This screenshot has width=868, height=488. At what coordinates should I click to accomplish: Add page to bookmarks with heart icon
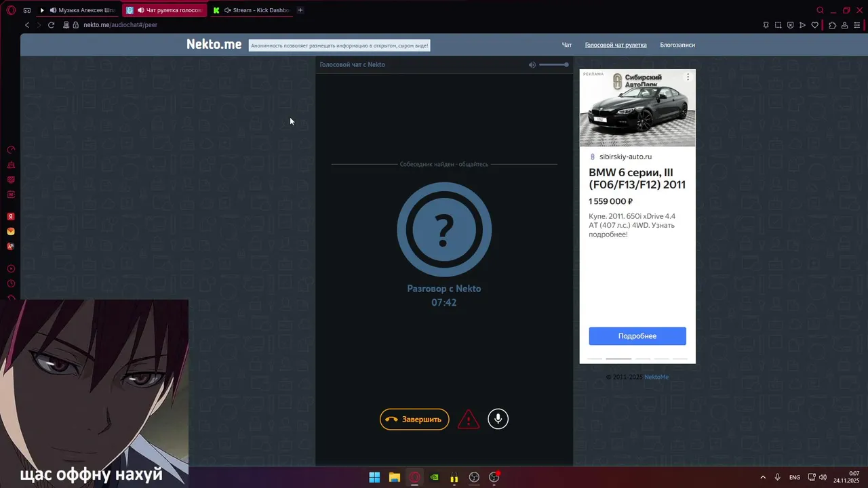click(x=814, y=25)
